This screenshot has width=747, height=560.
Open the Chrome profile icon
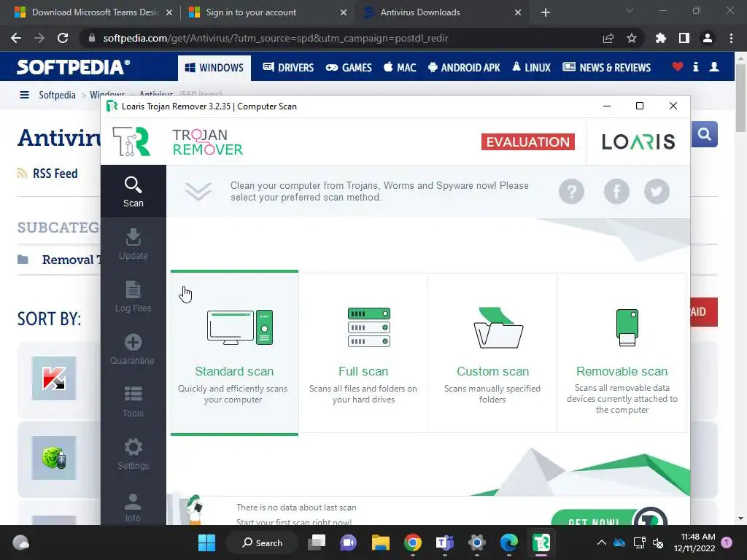click(707, 38)
